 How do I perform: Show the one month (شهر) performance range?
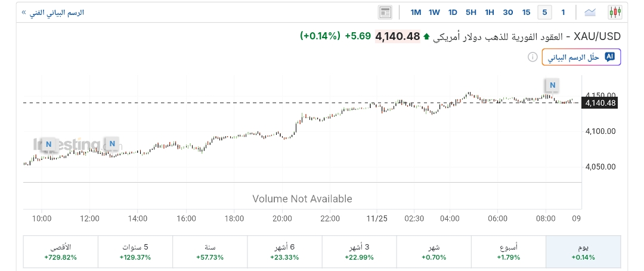[x=433, y=251]
